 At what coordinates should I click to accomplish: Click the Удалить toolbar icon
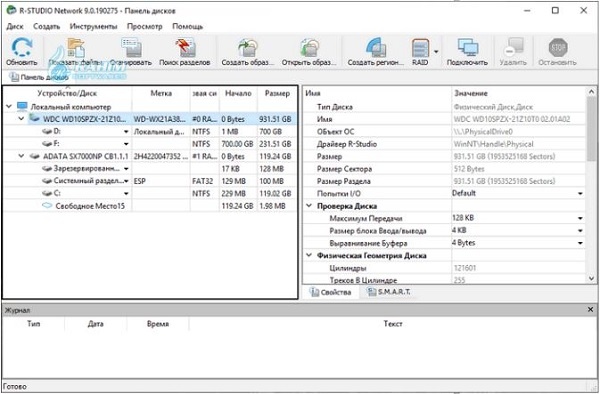click(513, 52)
